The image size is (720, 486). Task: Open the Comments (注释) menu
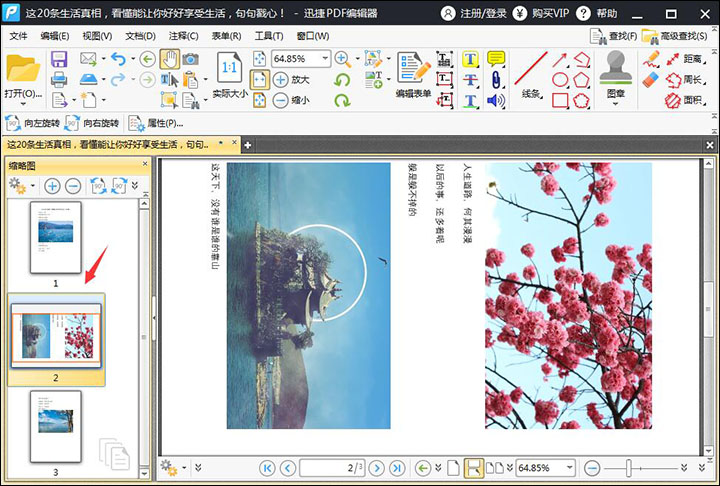(185, 36)
